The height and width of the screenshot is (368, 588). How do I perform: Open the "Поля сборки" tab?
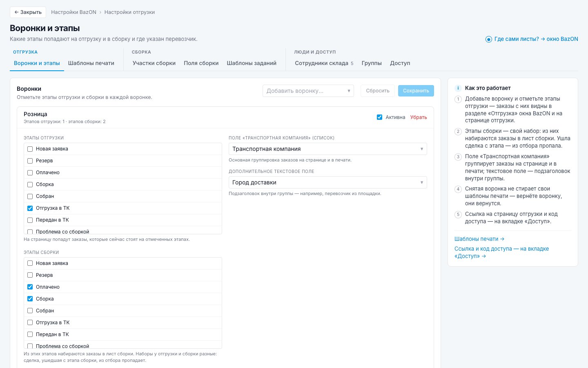coord(201,63)
